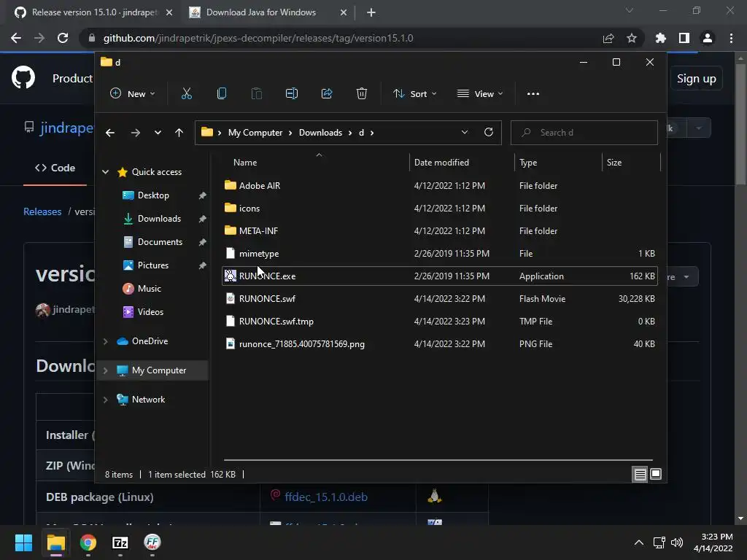Select Pictures in Quick access
The image size is (747, 560).
tap(153, 265)
